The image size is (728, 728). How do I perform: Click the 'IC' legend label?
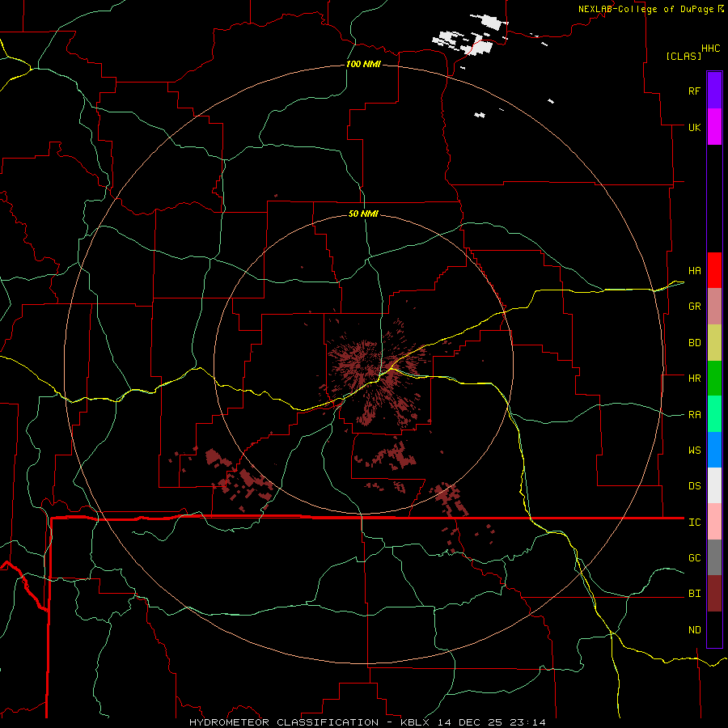pyautogui.click(x=694, y=522)
